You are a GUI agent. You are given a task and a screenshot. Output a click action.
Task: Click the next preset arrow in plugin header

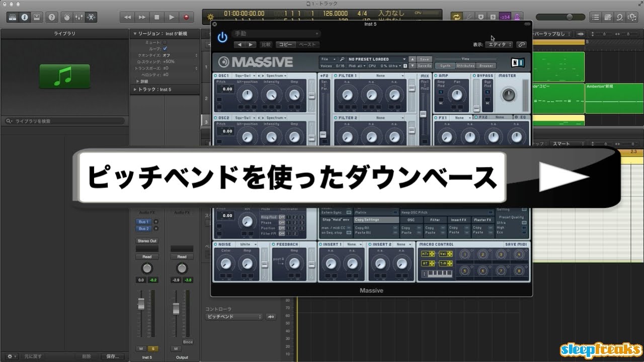[251, 44]
